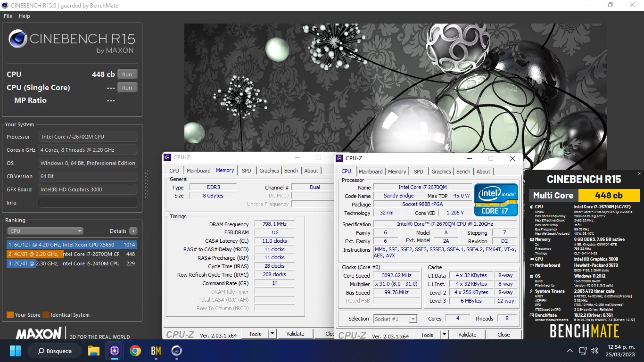644x362 pixels.
Task: Open the volume control in system tray
Action: point(594,351)
